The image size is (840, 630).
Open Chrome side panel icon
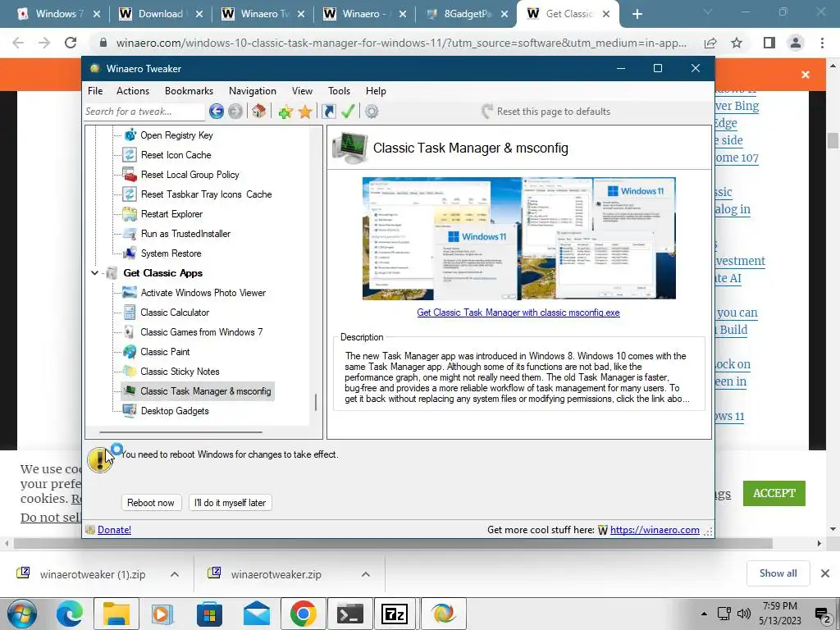click(769, 43)
